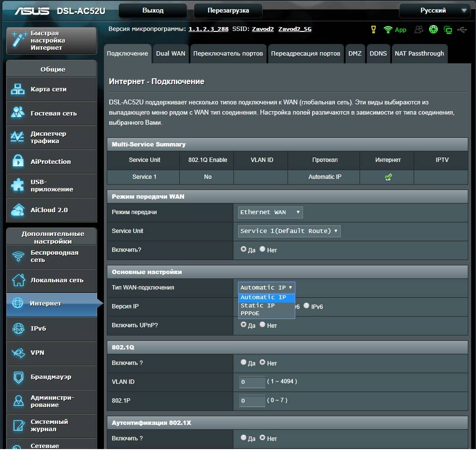Click the Диспетчер трафика chart icon
The width and height of the screenshot is (476, 451).
(x=17, y=137)
